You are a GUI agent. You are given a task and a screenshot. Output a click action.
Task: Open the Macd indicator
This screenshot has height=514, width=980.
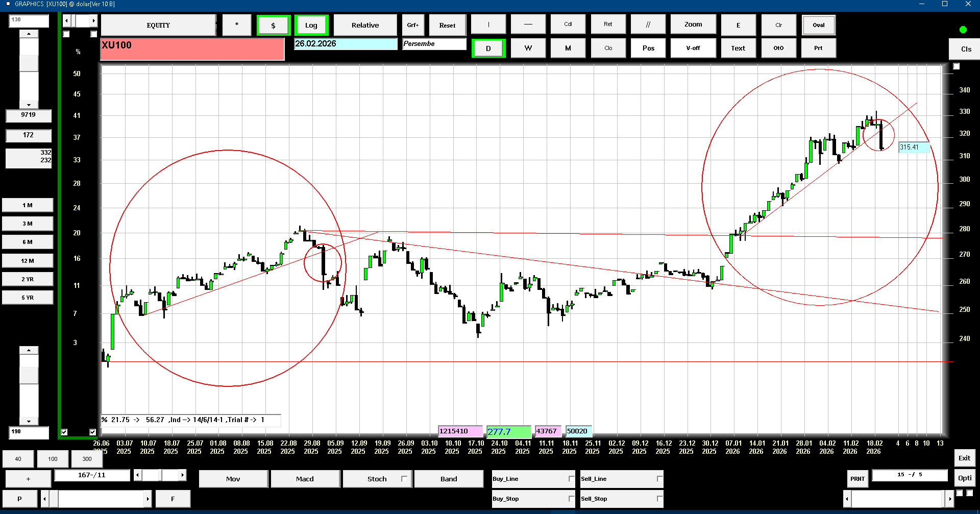305,479
